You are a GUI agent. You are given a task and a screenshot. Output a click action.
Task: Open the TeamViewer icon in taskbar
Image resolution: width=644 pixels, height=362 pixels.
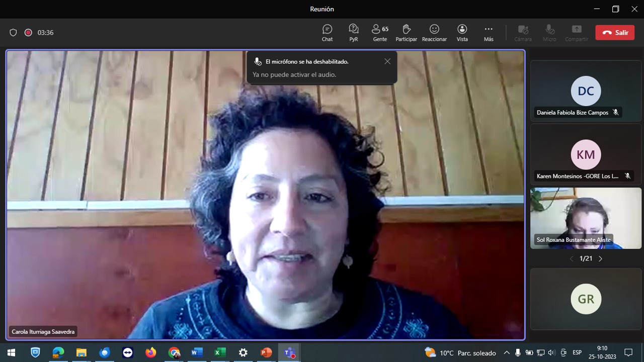[128, 352]
